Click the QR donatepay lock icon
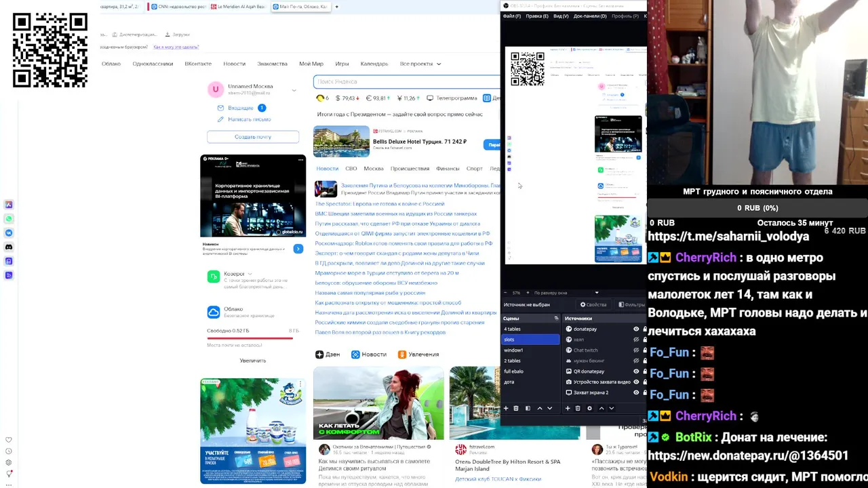 tap(644, 371)
